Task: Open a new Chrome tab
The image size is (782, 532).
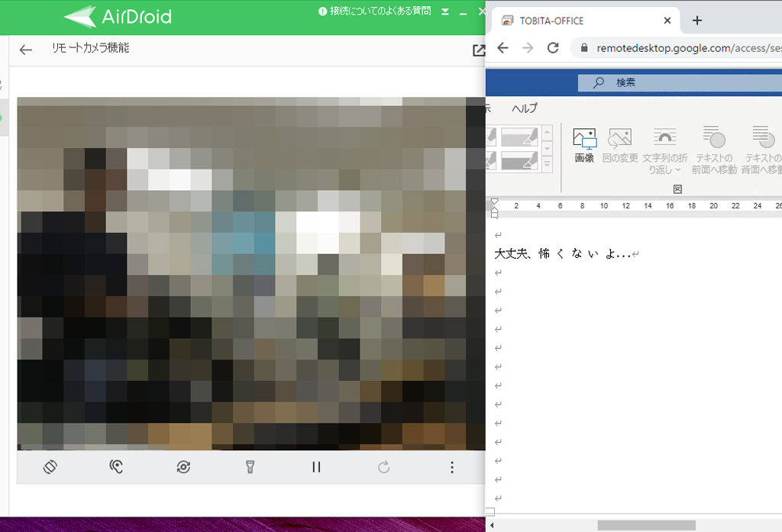Action: (x=696, y=21)
